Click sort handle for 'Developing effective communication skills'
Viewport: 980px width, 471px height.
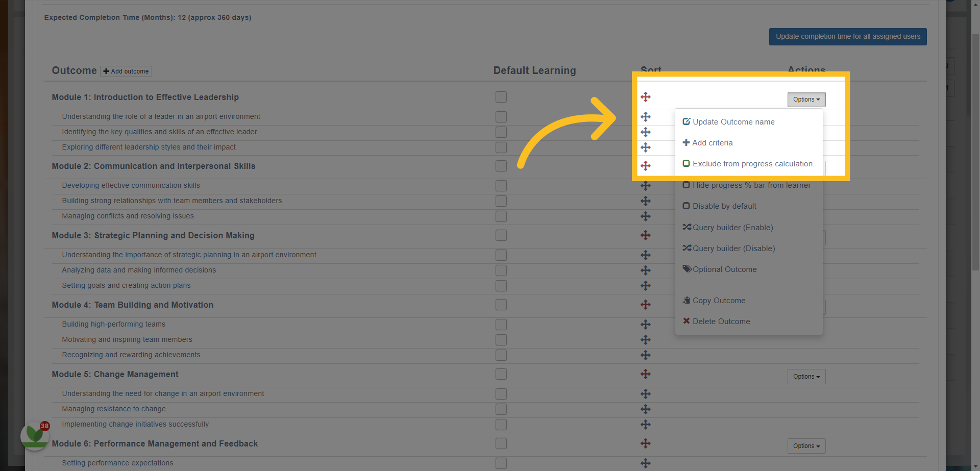[645, 186]
